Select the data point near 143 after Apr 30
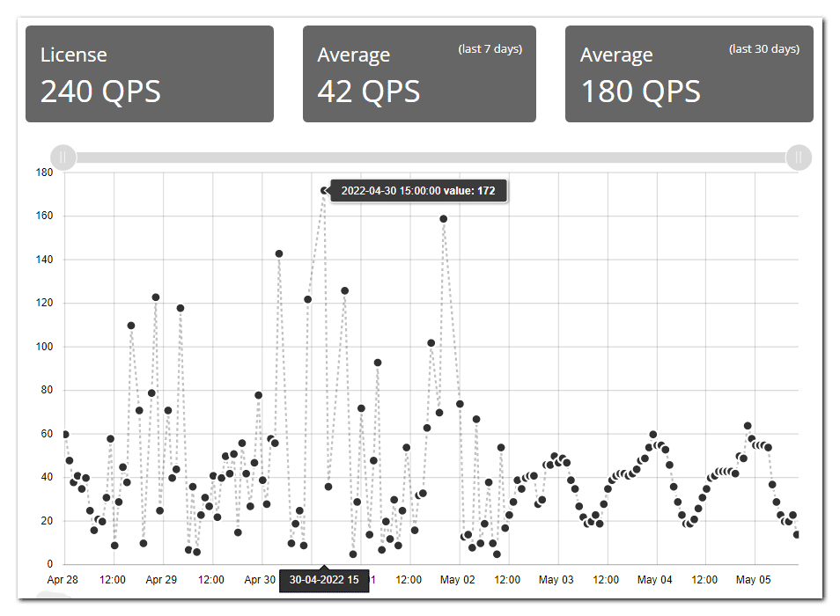 pos(279,253)
